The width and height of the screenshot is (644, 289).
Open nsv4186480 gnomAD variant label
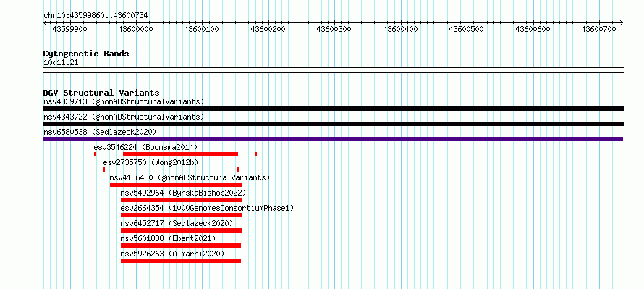pyautogui.click(x=190, y=177)
